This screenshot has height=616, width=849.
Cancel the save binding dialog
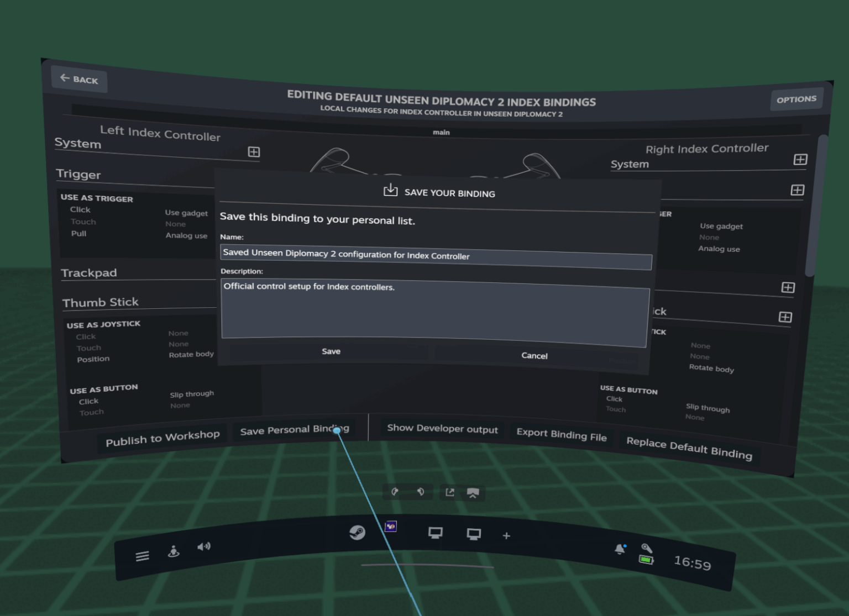click(534, 356)
